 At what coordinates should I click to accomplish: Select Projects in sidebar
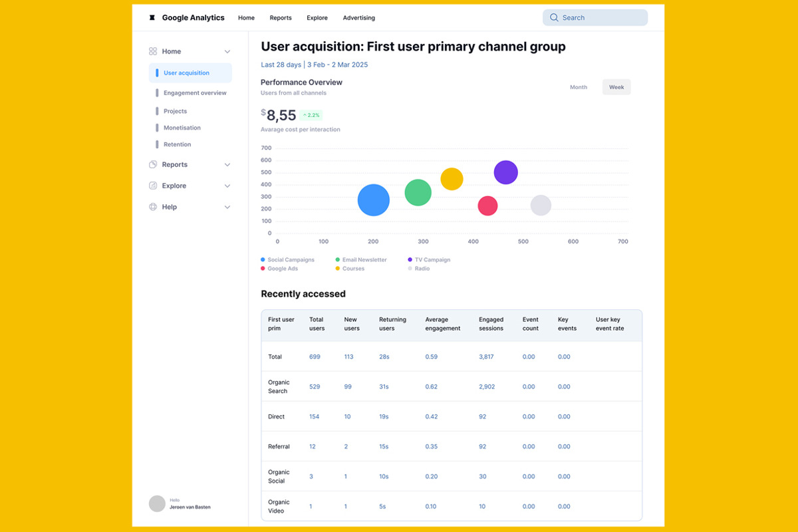click(176, 111)
